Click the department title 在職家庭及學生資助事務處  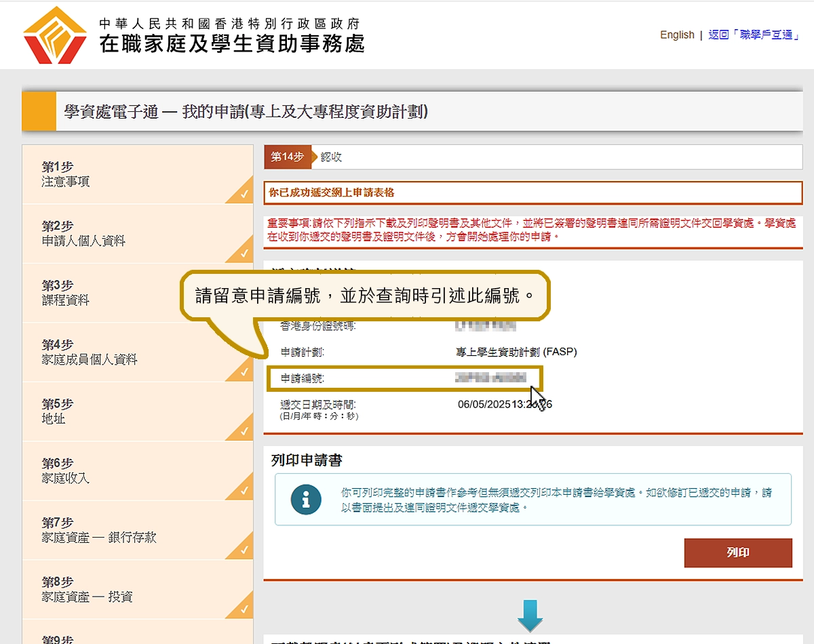point(232,43)
